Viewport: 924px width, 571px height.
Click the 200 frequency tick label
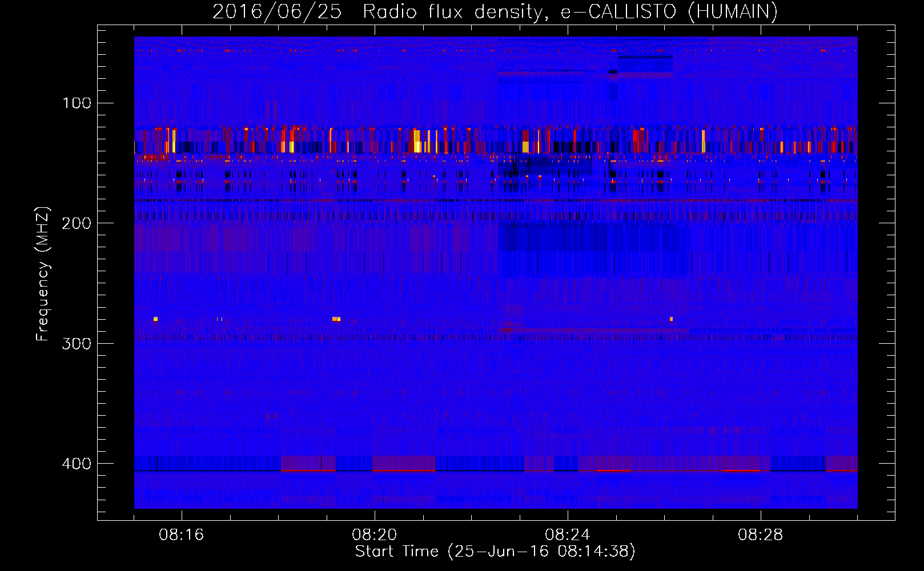[x=77, y=223]
